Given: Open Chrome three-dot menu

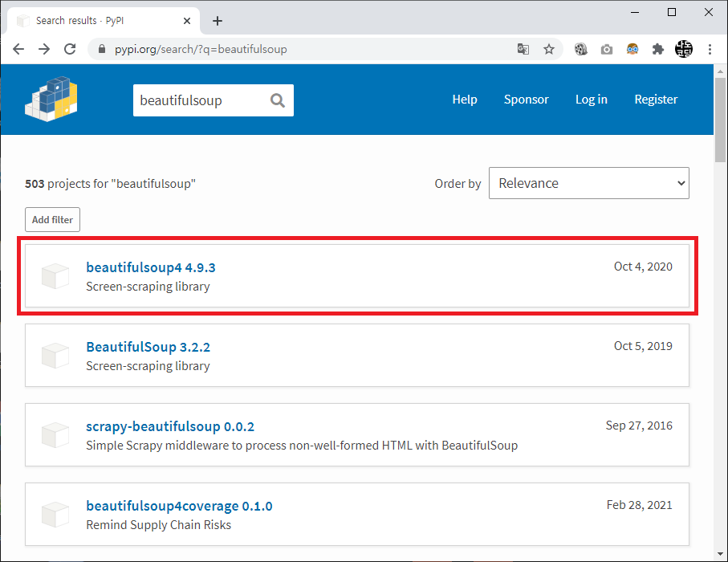Looking at the screenshot, I should tap(710, 49).
